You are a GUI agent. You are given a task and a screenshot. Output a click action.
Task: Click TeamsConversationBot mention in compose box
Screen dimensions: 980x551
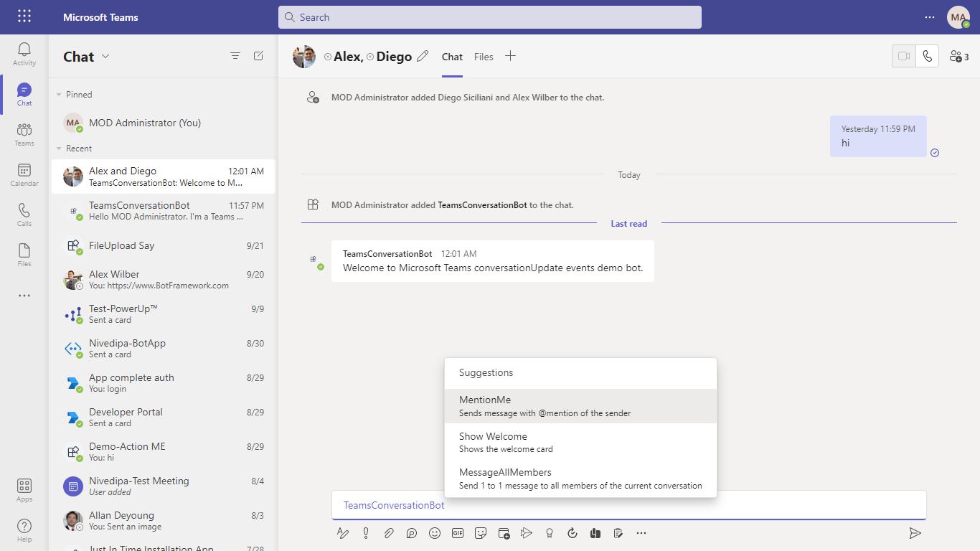[x=394, y=505]
